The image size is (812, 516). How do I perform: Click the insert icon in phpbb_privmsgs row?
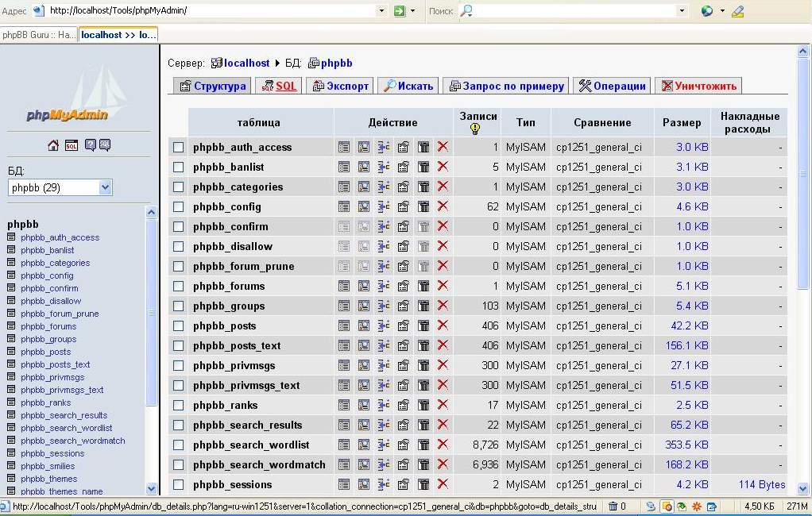383,365
